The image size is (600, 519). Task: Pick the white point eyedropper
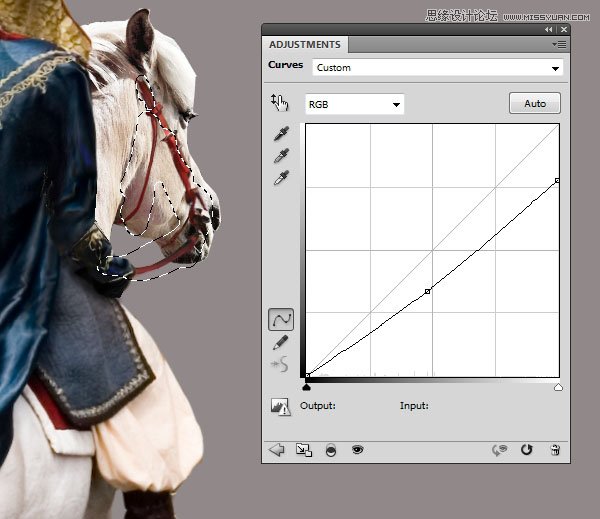coord(281,178)
